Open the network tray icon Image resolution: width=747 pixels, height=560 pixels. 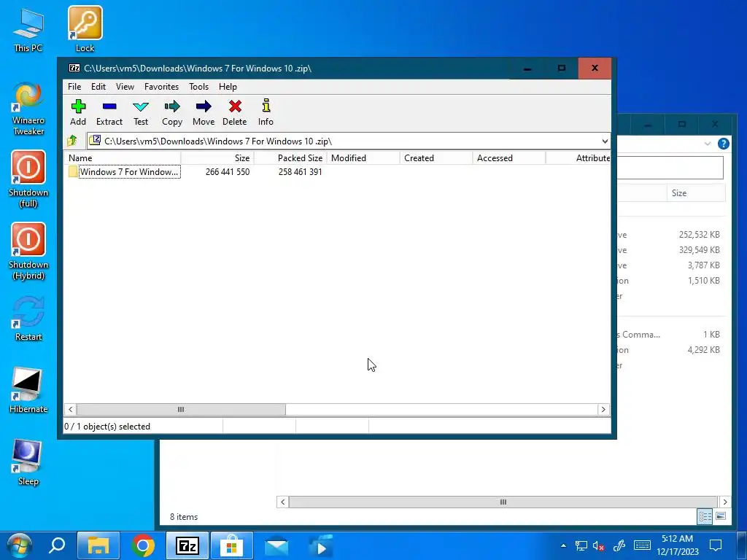pyautogui.click(x=581, y=546)
